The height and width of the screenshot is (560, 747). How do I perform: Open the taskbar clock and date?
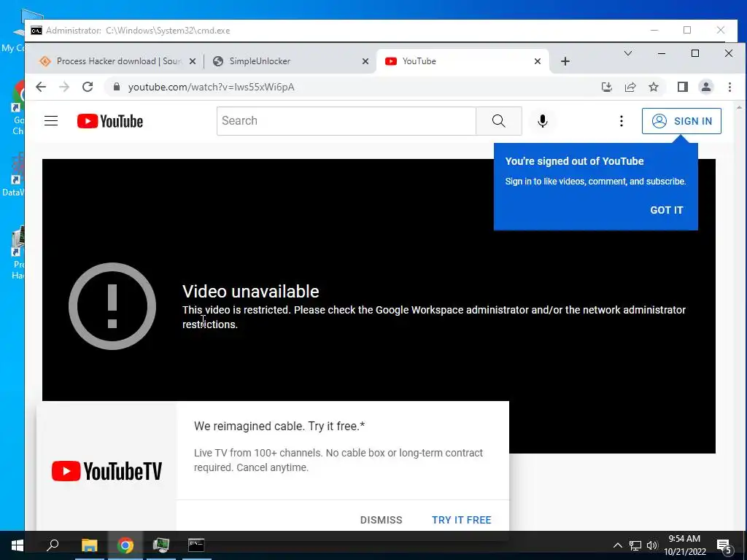[684, 545]
